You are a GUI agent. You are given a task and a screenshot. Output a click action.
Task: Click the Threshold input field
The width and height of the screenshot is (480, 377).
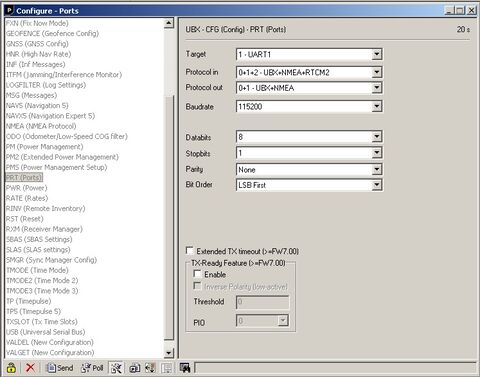click(x=263, y=302)
